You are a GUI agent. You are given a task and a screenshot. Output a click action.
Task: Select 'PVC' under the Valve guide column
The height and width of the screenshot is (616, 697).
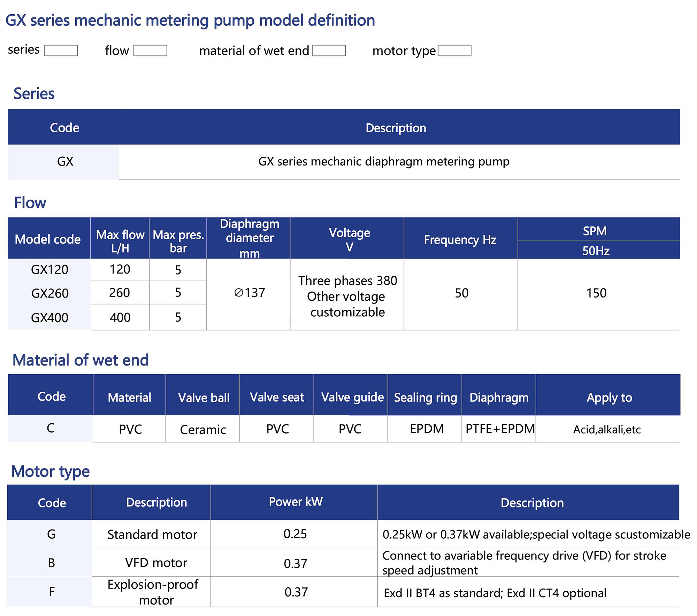(x=350, y=429)
